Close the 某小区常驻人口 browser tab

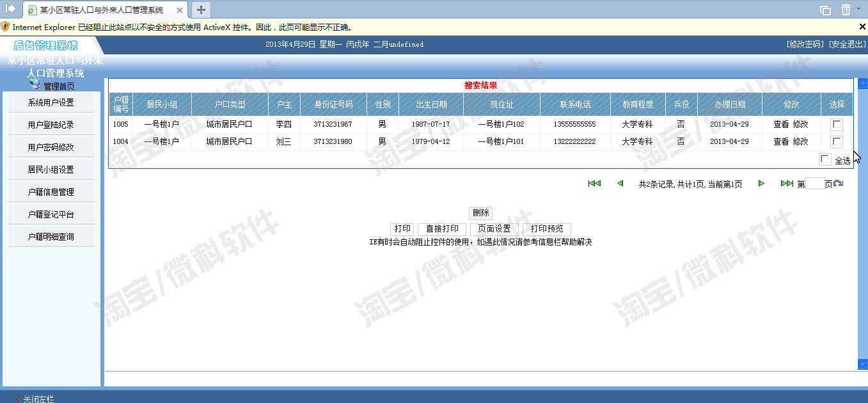pos(180,10)
